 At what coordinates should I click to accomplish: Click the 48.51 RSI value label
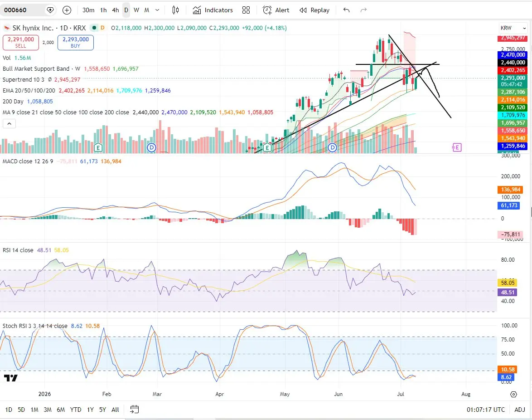(508, 293)
